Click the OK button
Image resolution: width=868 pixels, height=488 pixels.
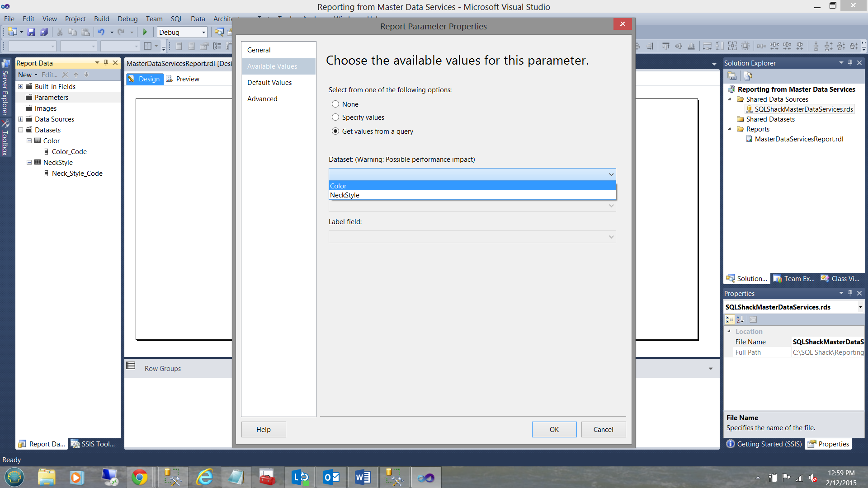pos(554,429)
